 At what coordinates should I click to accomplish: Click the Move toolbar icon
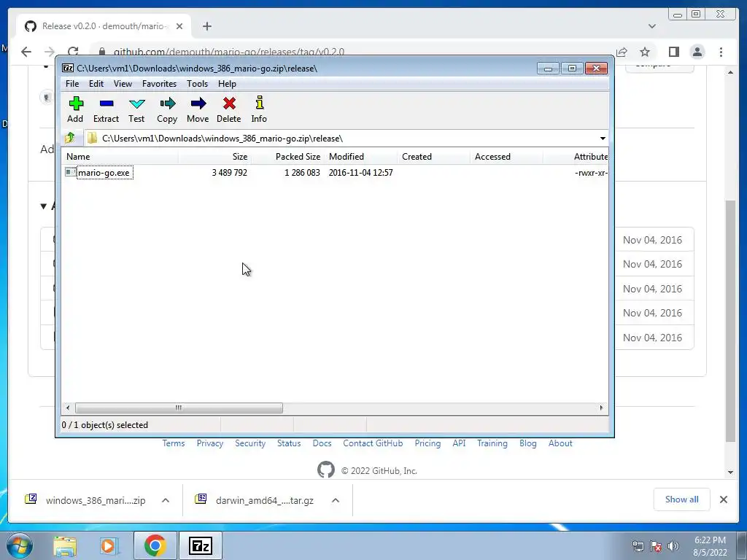[198, 110]
